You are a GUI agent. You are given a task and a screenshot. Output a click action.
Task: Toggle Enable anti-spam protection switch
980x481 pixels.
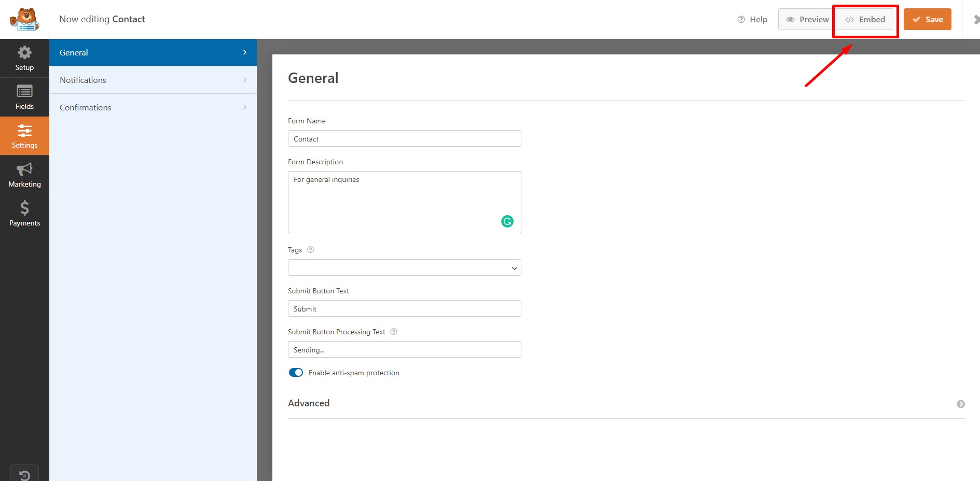pyautogui.click(x=296, y=373)
